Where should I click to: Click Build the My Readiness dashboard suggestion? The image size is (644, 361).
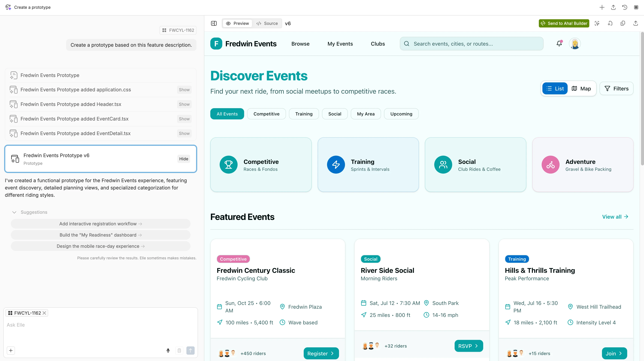(x=100, y=235)
